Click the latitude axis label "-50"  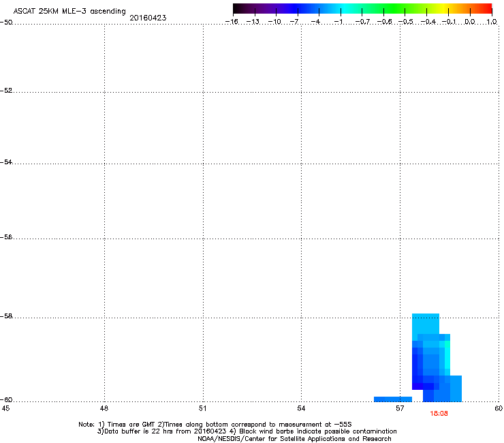6,22
